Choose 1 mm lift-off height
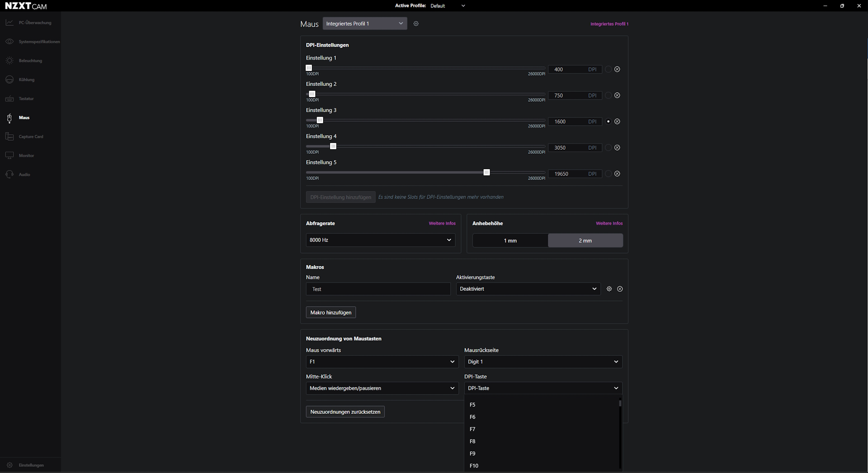Screen dimensions: 868x473 click(x=510, y=241)
